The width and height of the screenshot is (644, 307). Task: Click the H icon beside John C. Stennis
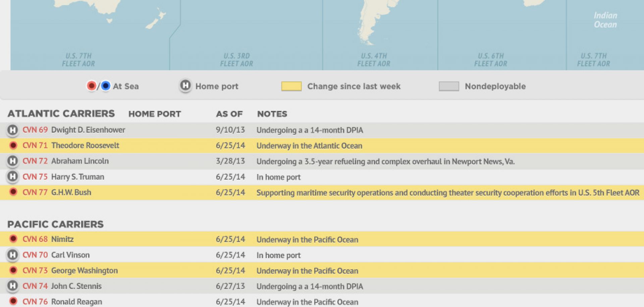(13, 286)
